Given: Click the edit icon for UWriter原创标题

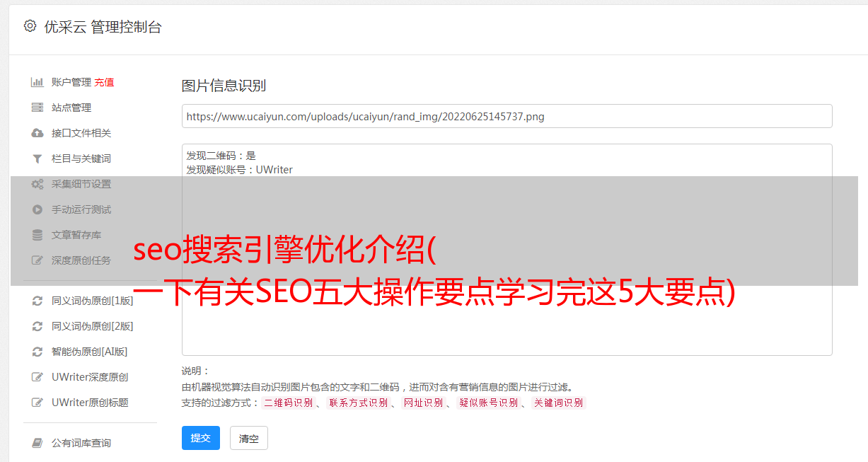Looking at the screenshot, I should coord(37,403).
